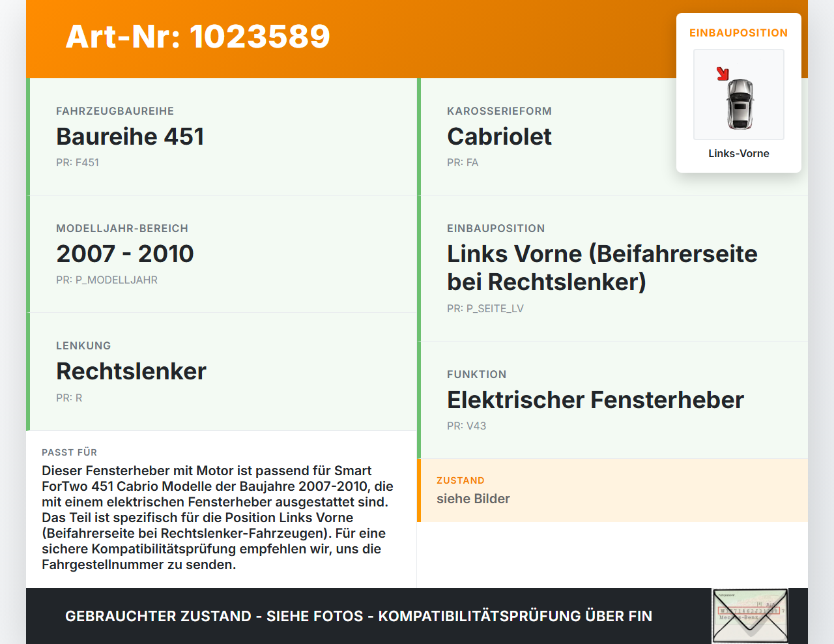
Task: Click the Links-Vorne caption under car image
Action: tap(739, 153)
